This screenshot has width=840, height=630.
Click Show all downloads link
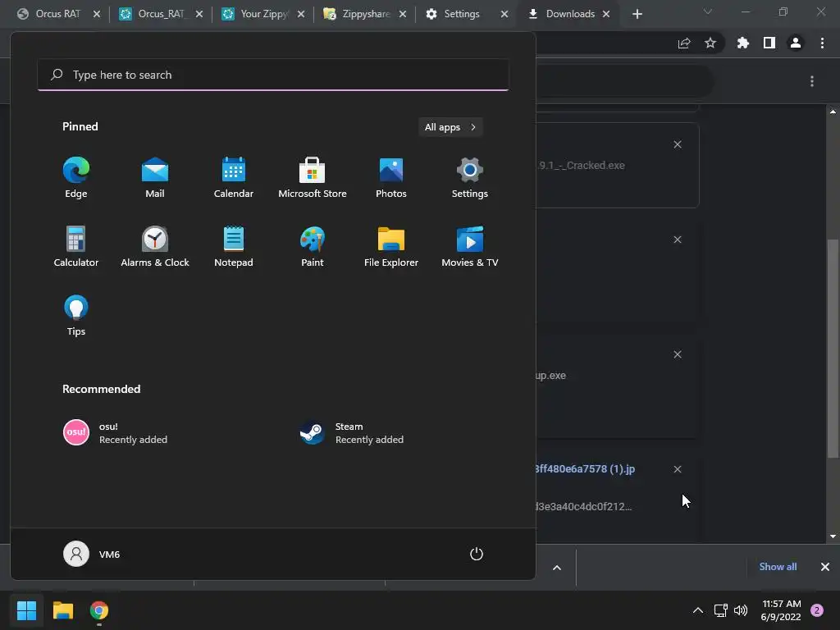click(778, 567)
